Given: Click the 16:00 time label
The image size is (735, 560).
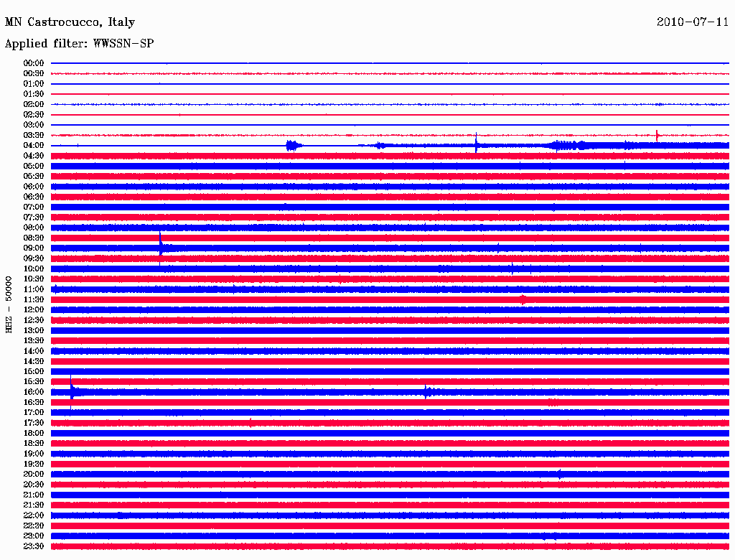Looking at the screenshot, I should pyautogui.click(x=34, y=392).
